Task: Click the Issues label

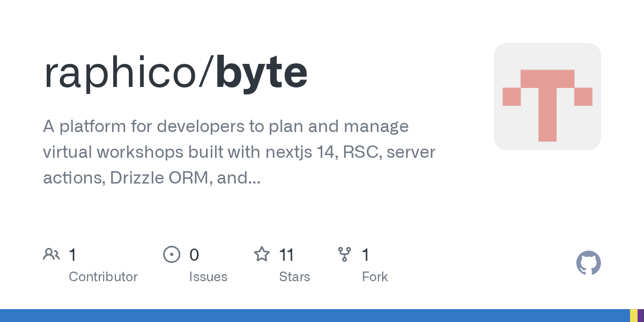Action: coord(208,277)
